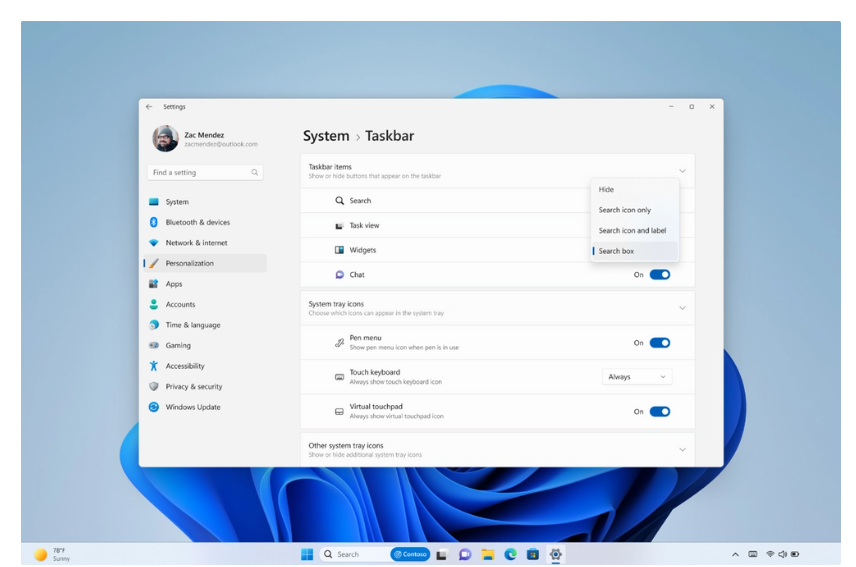Image resolution: width=856 pixels, height=567 pixels.
Task: Click the Pen menu row icon
Action: coord(339,343)
